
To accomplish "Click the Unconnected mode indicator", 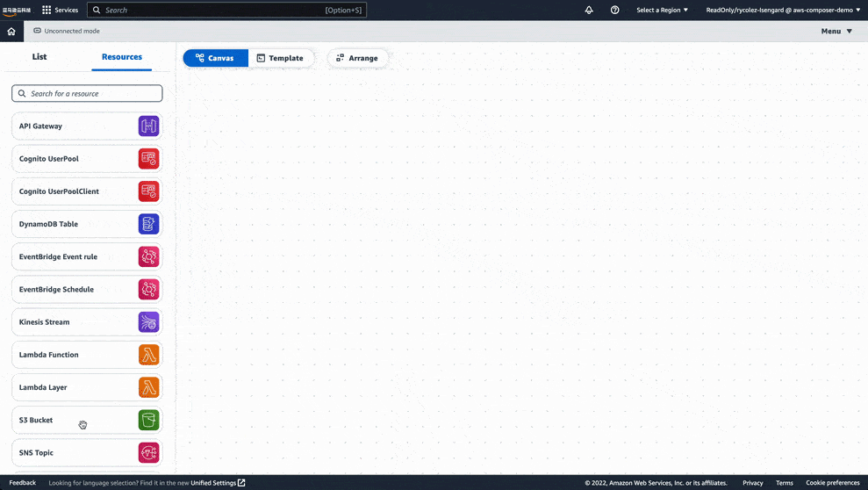I will [x=67, y=31].
